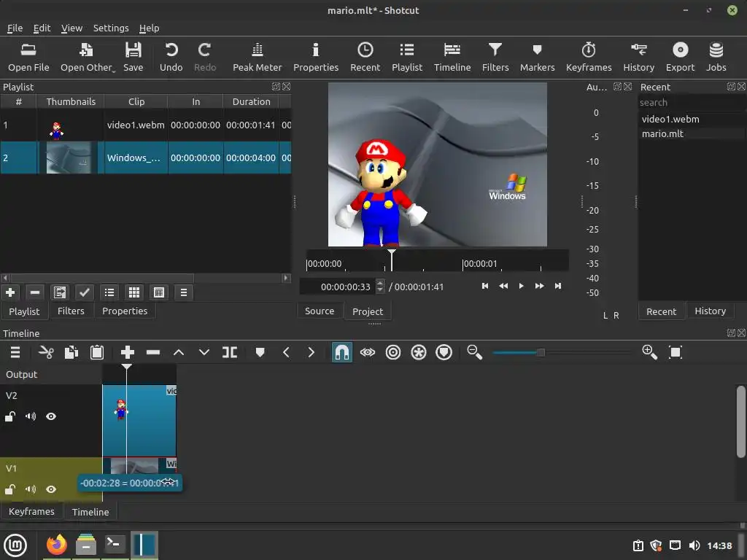Click the playlist checkmark button
747x560 pixels.
(85, 292)
